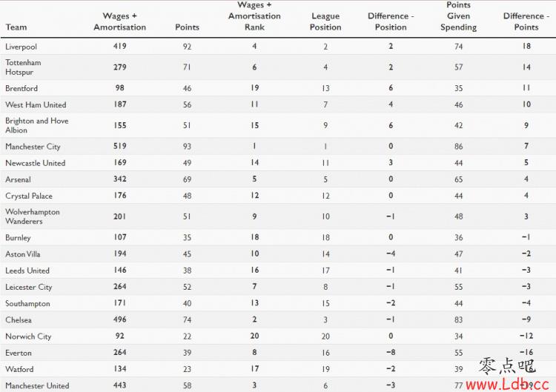Select Everton's Difference - Position value

(391, 352)
